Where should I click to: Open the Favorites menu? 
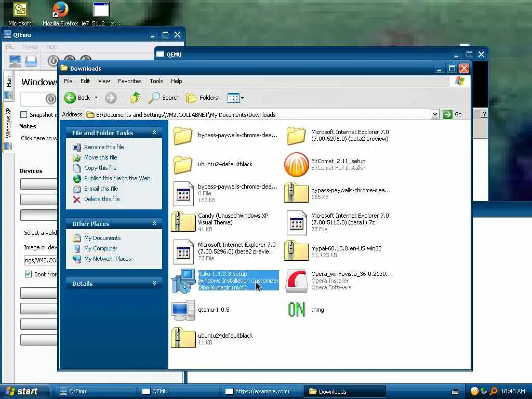(x=129, y=81)
